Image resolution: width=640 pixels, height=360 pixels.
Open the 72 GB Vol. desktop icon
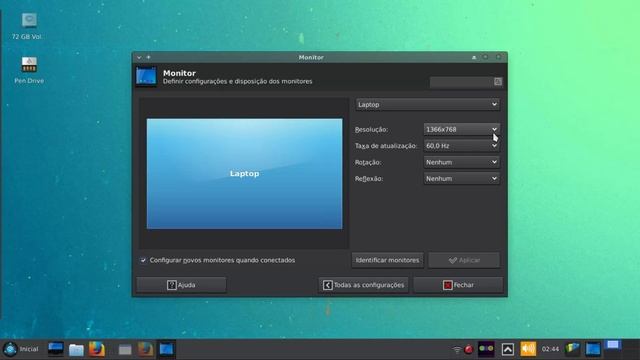tap(28, 26)
